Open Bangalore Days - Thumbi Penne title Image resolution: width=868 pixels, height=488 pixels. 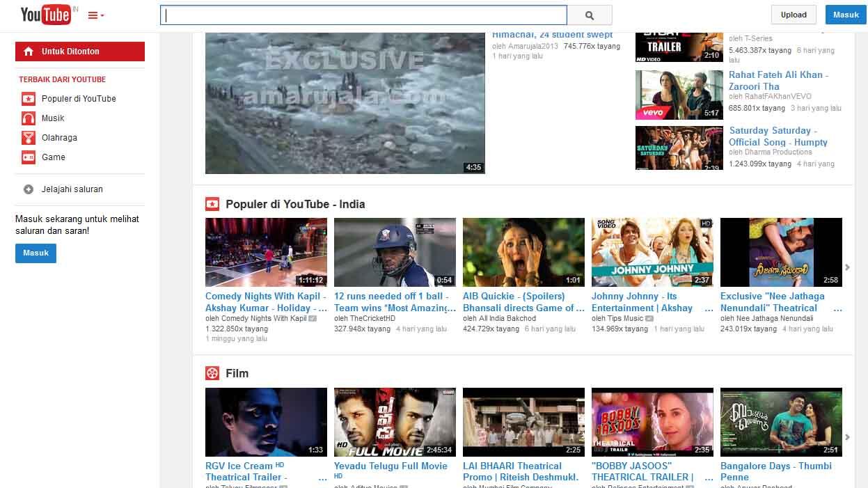click(x=776, y=471)
